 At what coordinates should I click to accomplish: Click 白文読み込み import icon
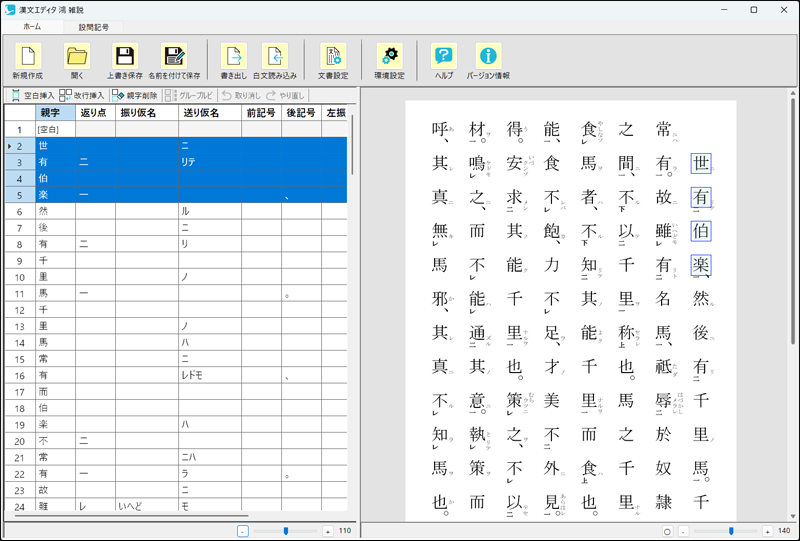[274, 57]
